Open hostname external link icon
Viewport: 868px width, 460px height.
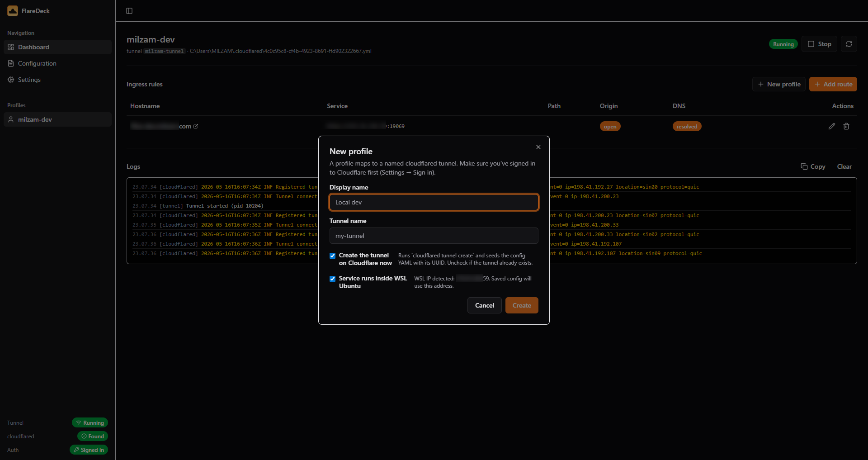[x=196, y=126]
